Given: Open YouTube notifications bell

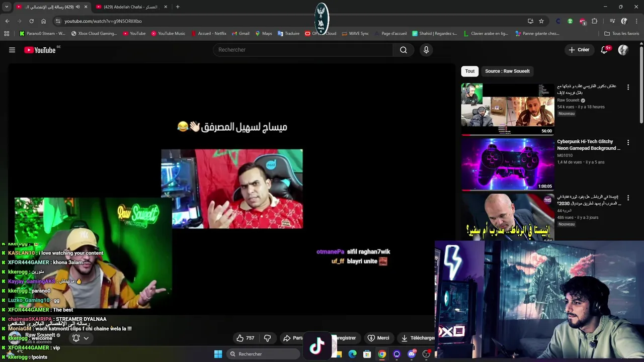Looking at the screenshot, I should 604,50.
